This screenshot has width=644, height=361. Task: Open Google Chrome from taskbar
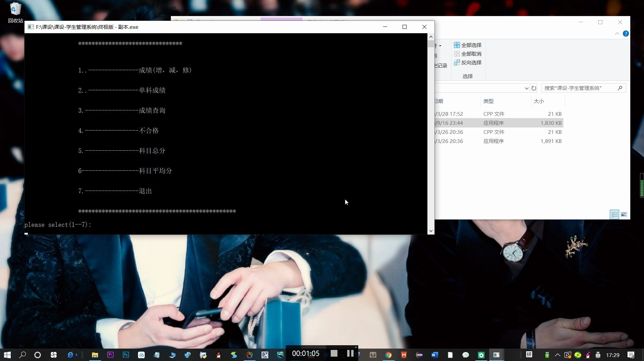pyautogui.click(x=388, y=355)
